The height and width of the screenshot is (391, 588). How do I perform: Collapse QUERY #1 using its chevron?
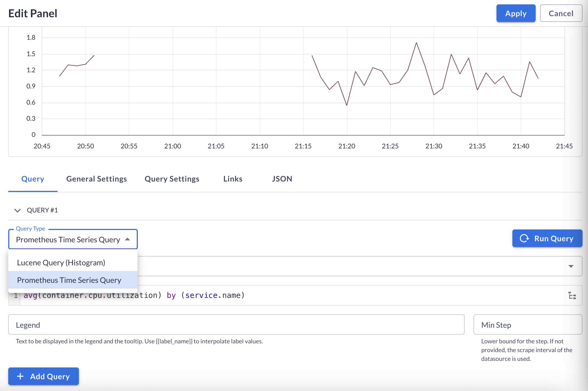click(x=17, y=210)
